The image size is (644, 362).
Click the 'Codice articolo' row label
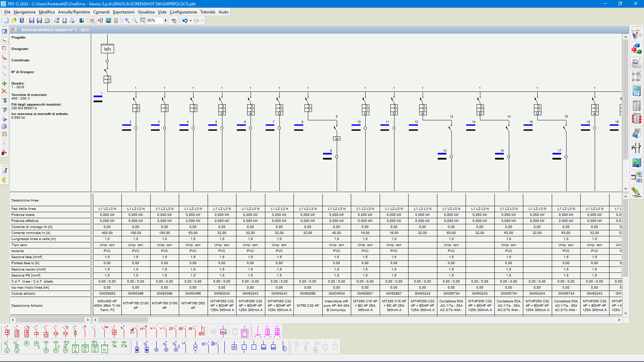coord(23,294)
